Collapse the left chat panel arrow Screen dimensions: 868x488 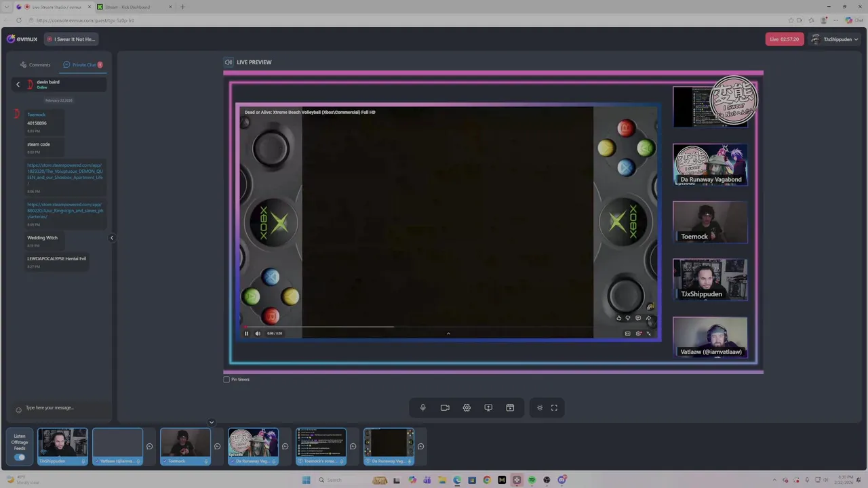tap(112, 238)
